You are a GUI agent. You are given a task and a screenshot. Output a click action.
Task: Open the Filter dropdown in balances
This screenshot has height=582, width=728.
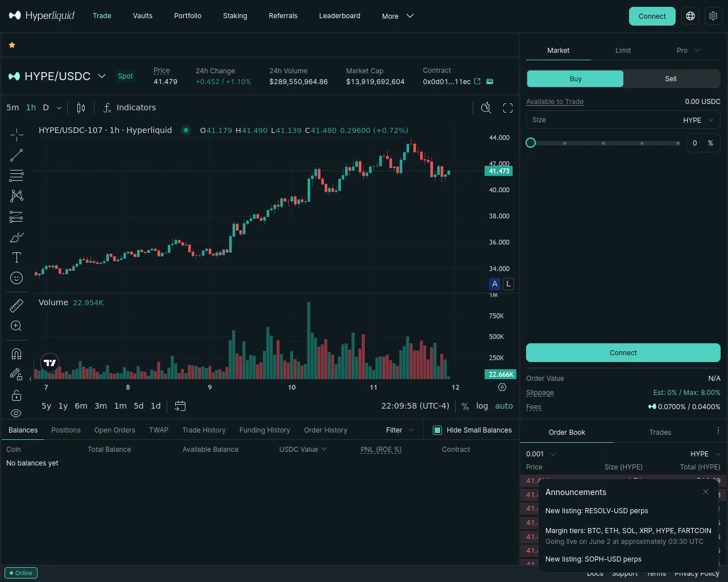click(400, 430)
